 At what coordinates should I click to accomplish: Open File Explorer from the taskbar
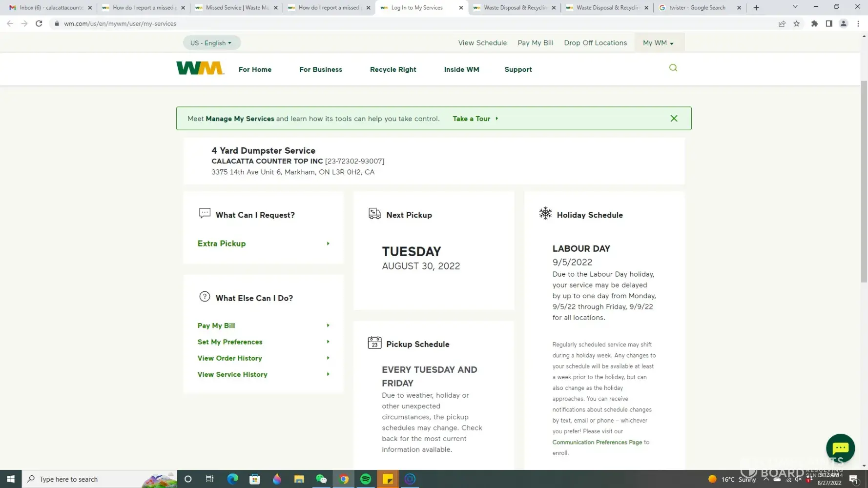click(299, 479)
